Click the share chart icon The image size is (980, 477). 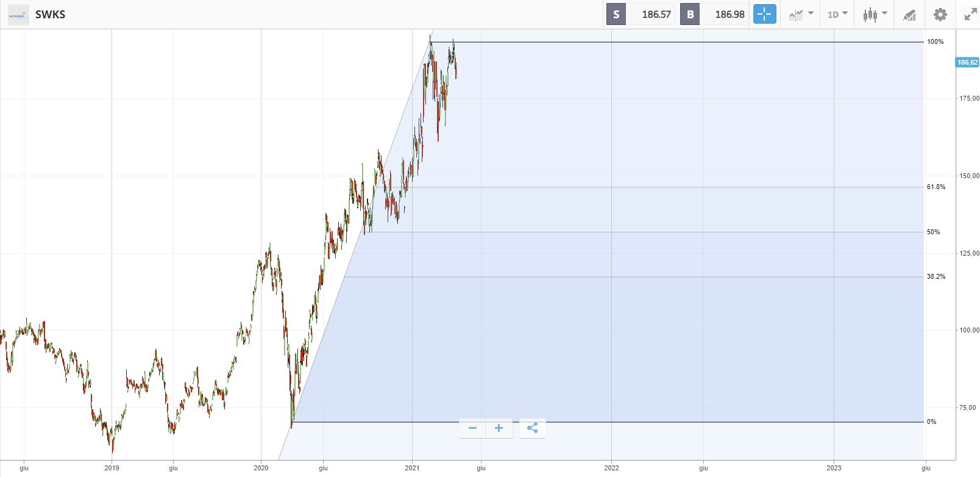coord(532,428)
